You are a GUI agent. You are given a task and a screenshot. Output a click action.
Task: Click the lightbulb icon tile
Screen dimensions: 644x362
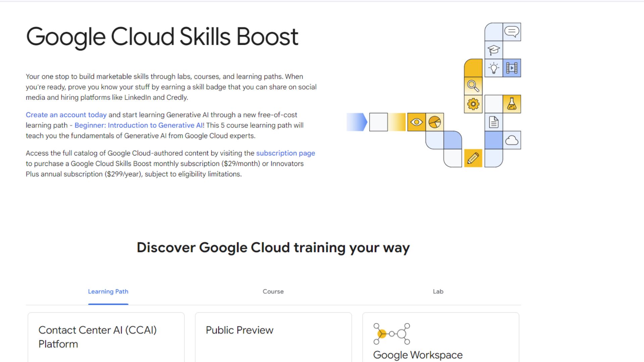(494, 68)
